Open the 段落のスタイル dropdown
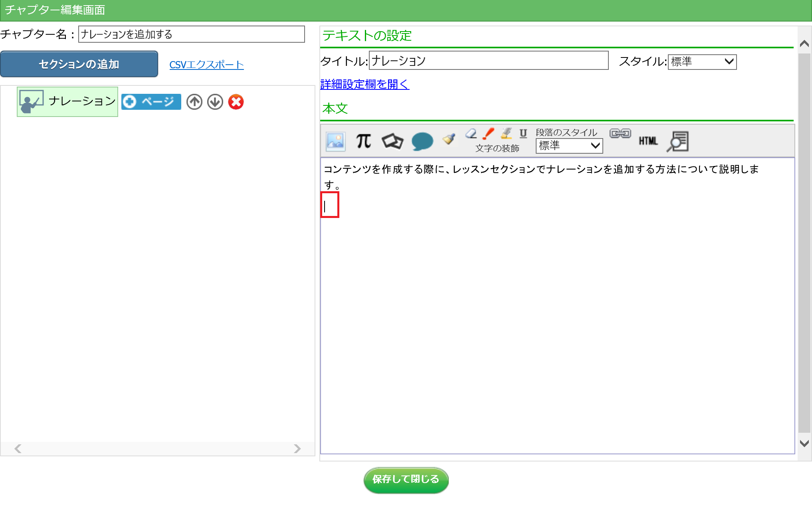This screenshot has height=511, width=812. pos(569,146)
